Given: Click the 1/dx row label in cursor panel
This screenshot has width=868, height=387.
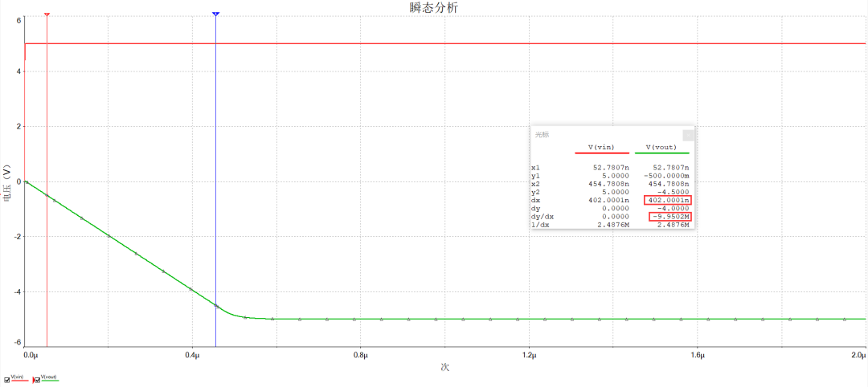Looking at the screenshot, I should (540, 226).
